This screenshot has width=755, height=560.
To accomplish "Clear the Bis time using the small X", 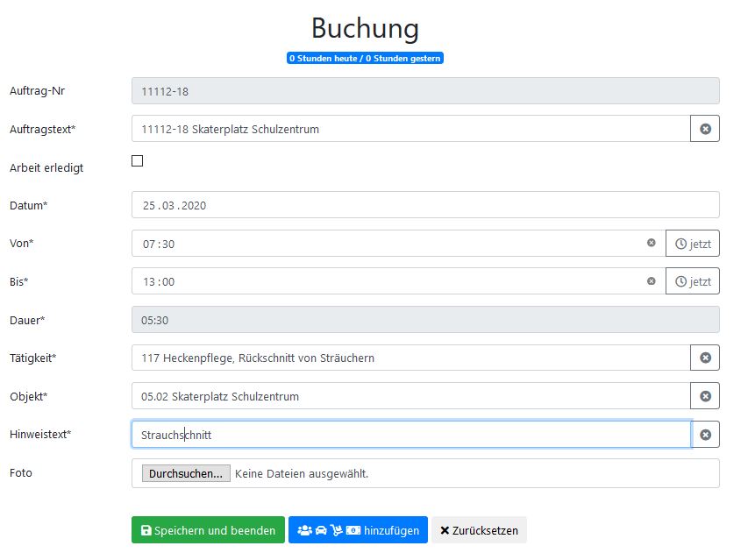I will pyautogui.click(x=651, y=281).
